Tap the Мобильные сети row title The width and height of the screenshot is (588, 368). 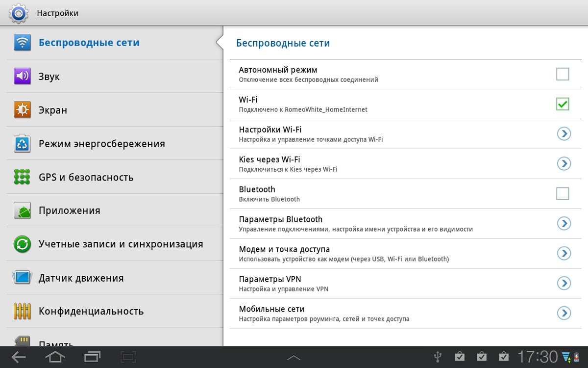click(271, 309)
